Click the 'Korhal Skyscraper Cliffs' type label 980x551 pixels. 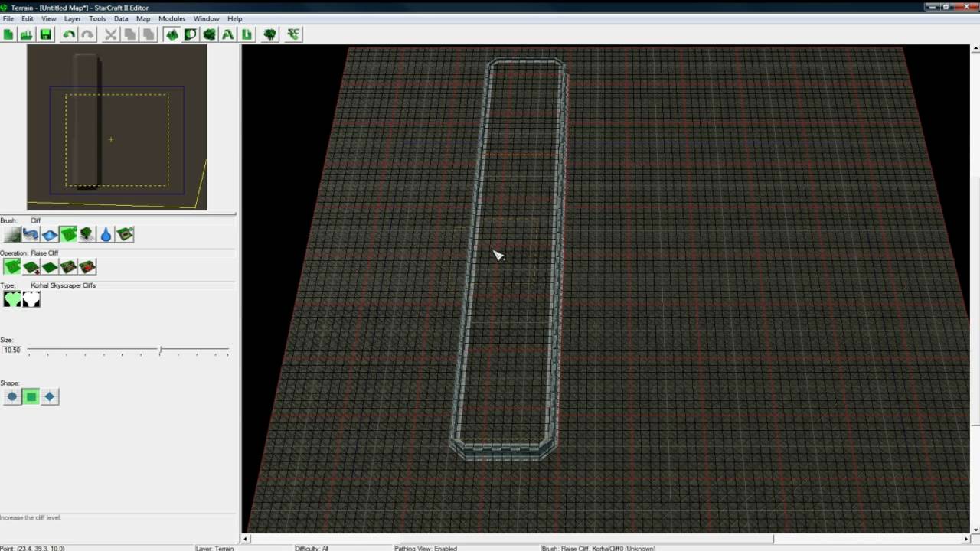point(64,285)
